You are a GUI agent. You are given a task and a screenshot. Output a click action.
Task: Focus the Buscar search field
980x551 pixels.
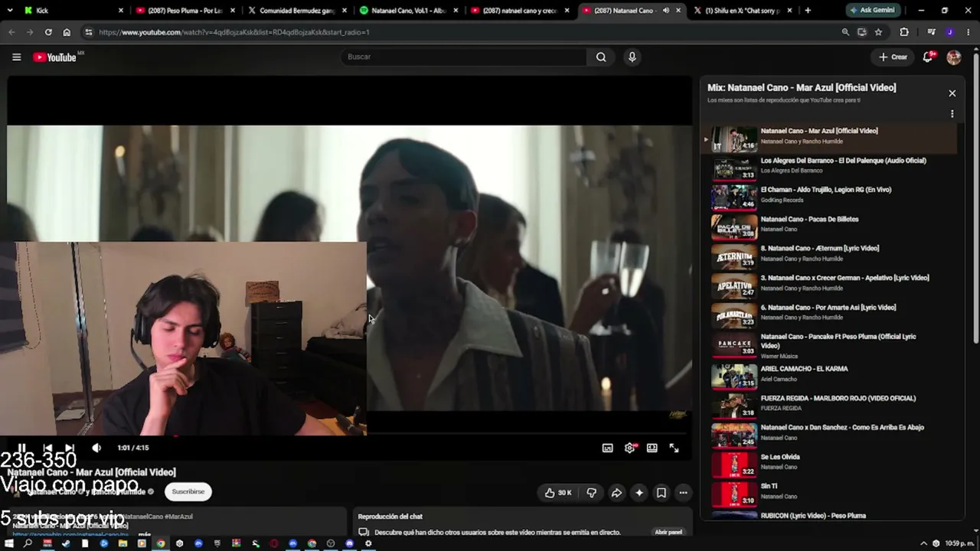(464, 57)
